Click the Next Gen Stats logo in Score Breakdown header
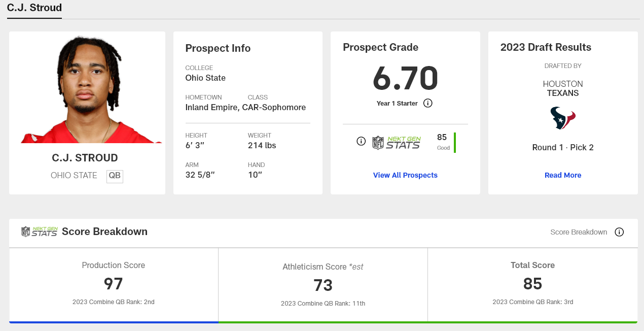644x331 pixels. pos(39,232)
